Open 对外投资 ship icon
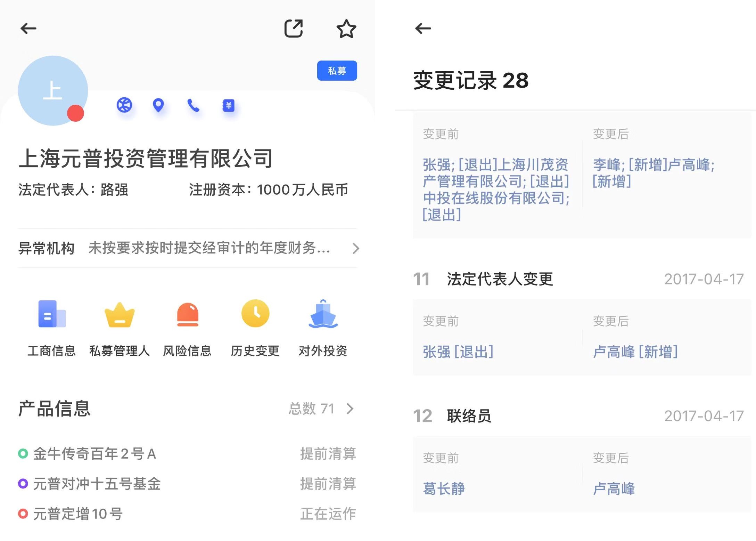Image resolution: width=756 pixels, height=541 pixels. pos(323,314)
